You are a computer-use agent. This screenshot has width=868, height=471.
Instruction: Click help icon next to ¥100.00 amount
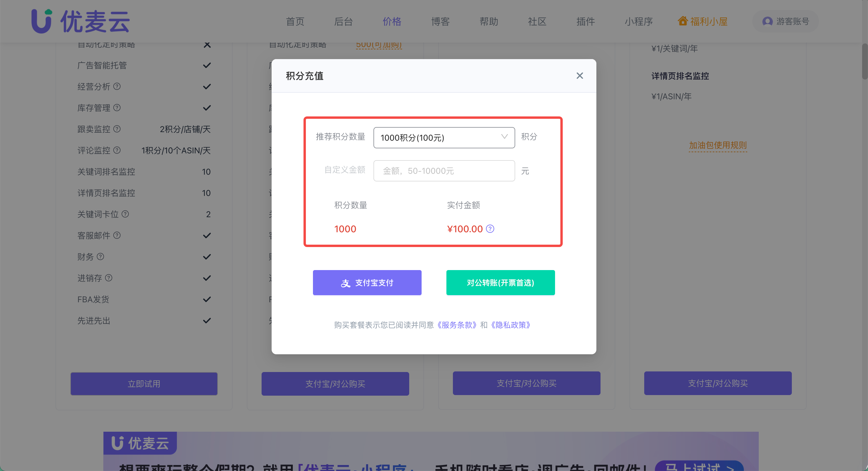[490, 229]
